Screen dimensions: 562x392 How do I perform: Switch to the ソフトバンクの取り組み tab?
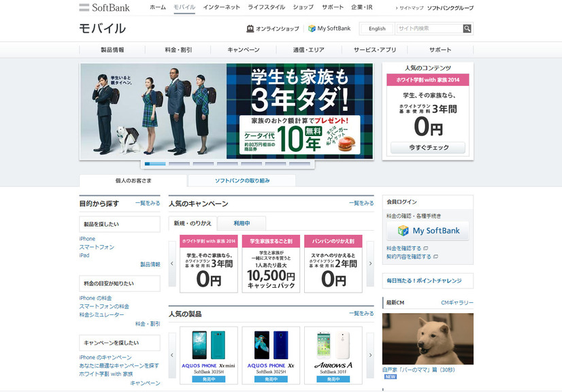(x=242, y=181)
